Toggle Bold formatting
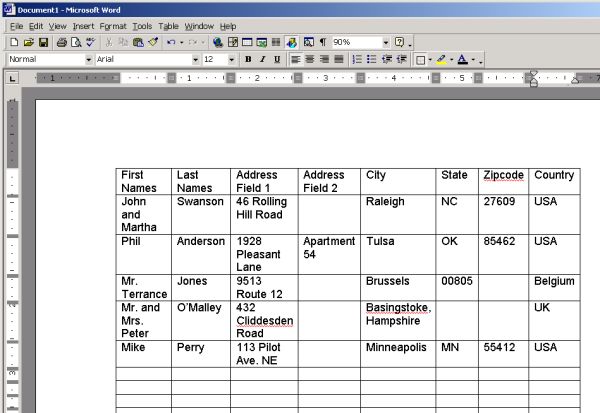 point(248,60)
